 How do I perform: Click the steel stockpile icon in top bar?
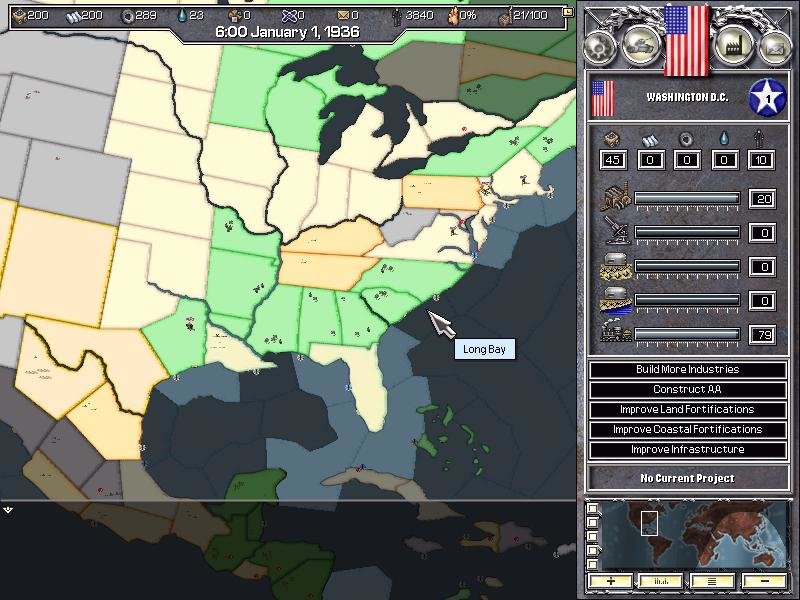tap(74, 16)
